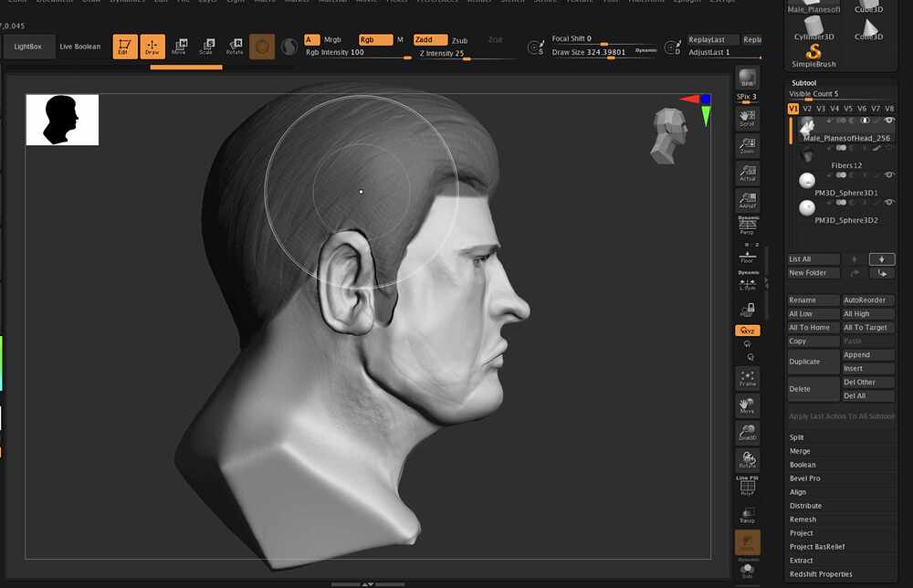Toggle the Floor grid
This screenshot has height=588, width=913.
click(x=747, y=254)
